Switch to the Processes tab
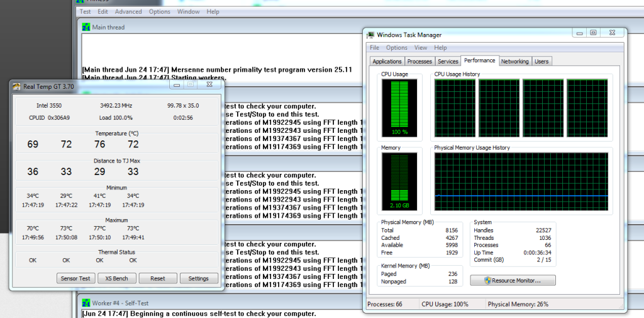Image resolution: width=644 pixels, height=318 pixels. tap(419, 61)
